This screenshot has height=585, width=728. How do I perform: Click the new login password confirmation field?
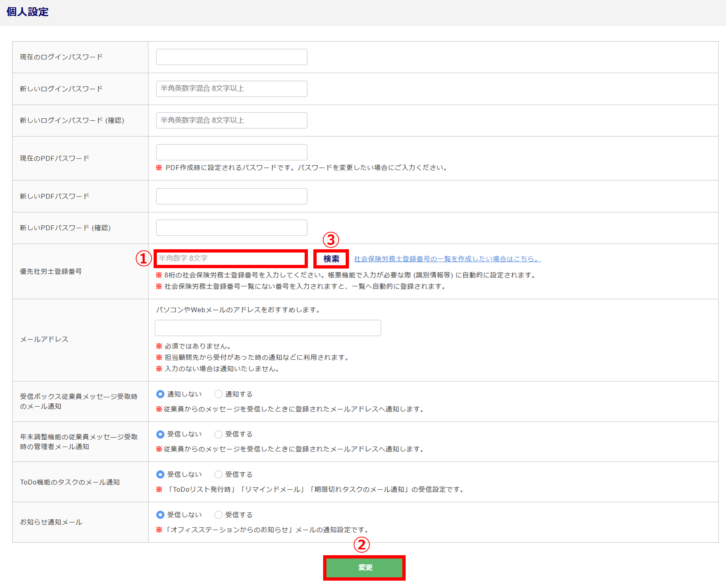(231, 120)
